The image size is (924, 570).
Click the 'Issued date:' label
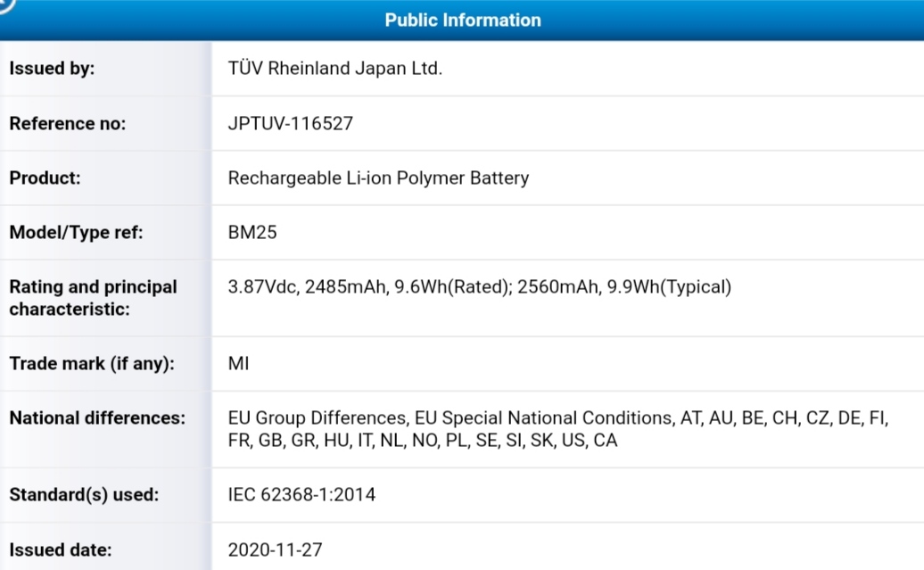tap(61, 549)
